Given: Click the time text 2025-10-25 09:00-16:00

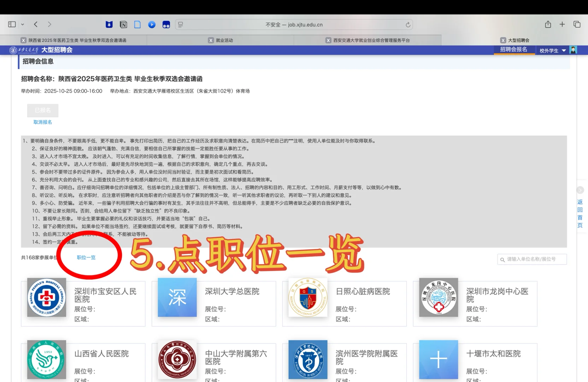Looking at the screenshot, I should 73,91.
